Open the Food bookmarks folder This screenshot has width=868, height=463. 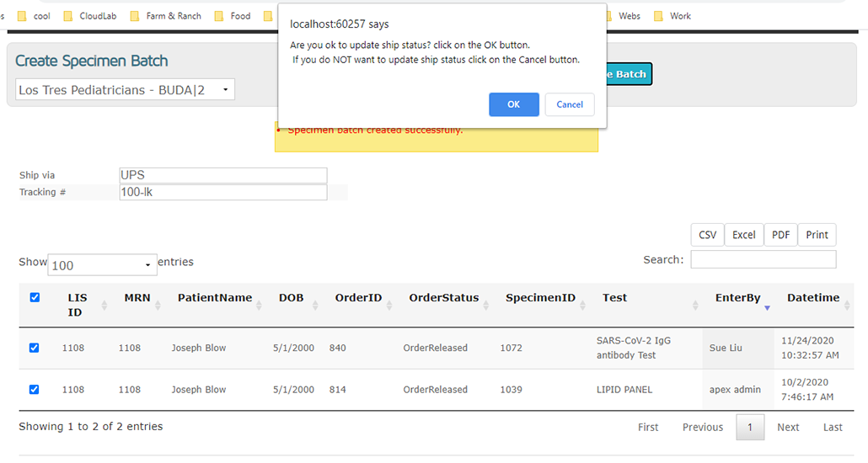coord(233,16)
